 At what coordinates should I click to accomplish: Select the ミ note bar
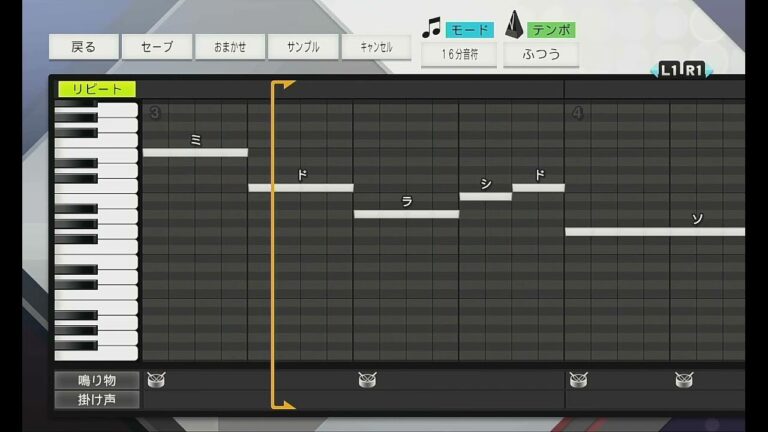[x=195, y=152]
